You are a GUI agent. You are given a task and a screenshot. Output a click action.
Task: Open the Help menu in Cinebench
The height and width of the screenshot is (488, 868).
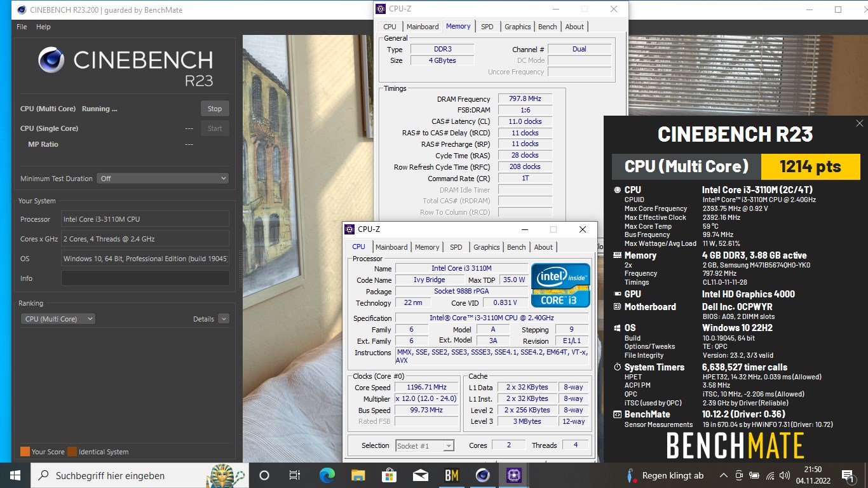[x=43, y=27]
